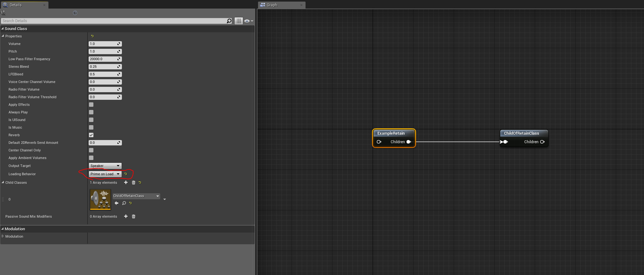The width and height of the screenshot is (644, 275).
Task: Enable the Always Play checkbox
Action: coord(91,112)
